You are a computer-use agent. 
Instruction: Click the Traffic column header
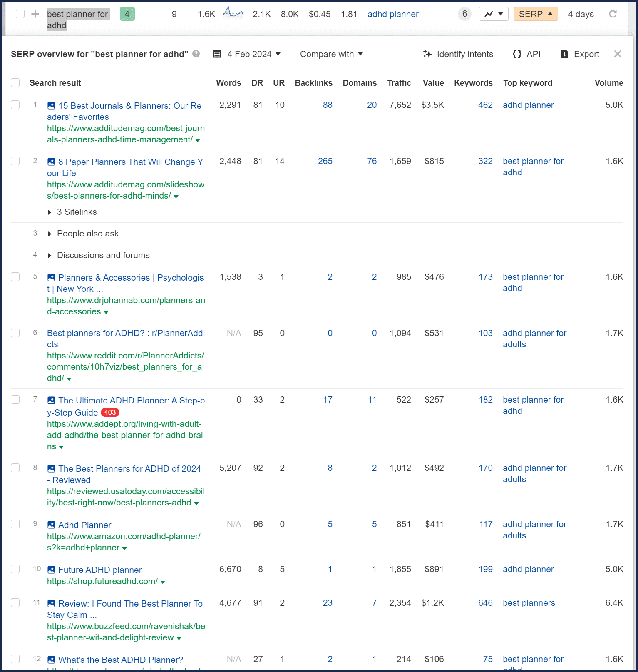(399, 83)
